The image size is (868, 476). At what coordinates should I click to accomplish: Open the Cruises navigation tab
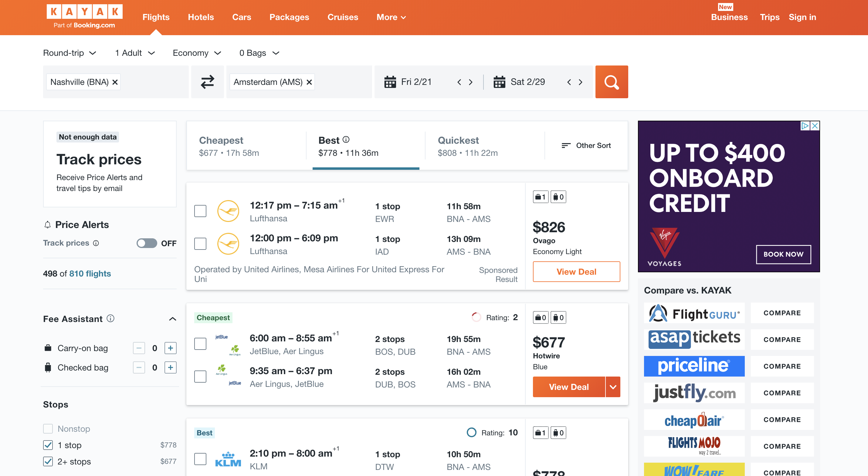point(343,17)
